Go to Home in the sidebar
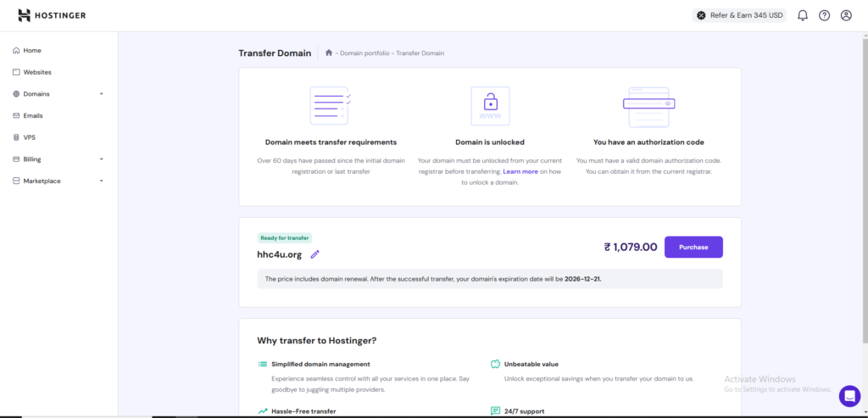Viewport: 868px width, 418px height. pos(32,50)
